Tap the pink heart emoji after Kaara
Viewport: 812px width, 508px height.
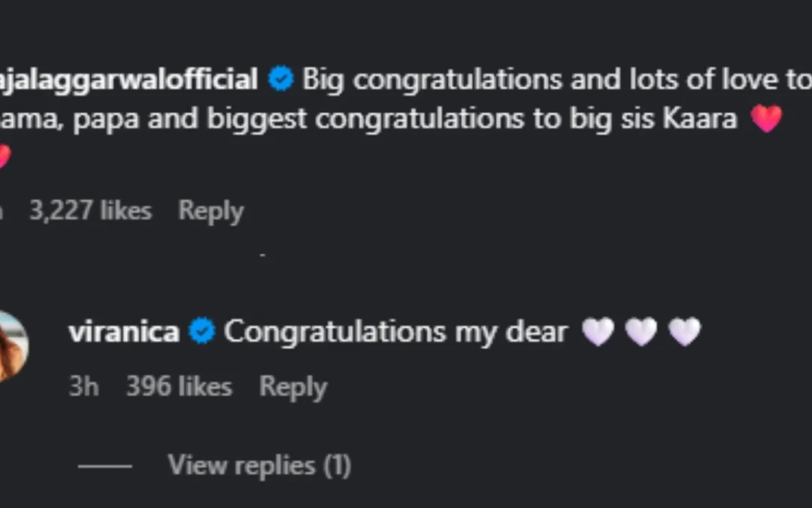[766, 117]
